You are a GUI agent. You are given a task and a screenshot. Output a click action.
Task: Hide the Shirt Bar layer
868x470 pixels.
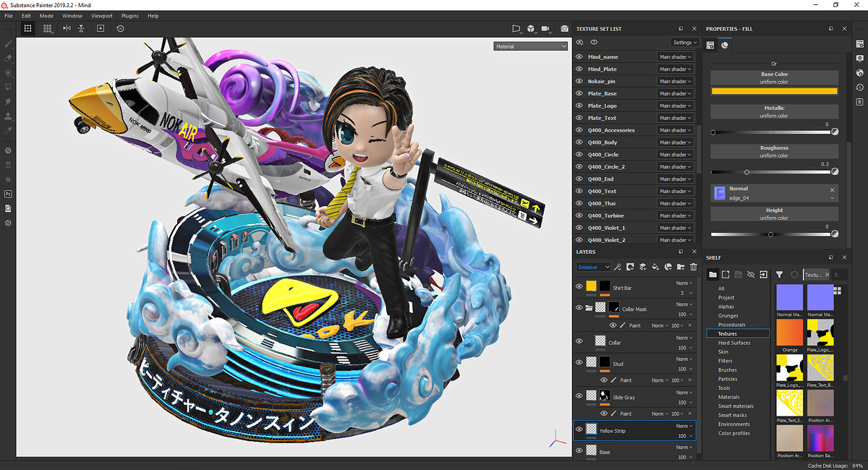[579, 287]
